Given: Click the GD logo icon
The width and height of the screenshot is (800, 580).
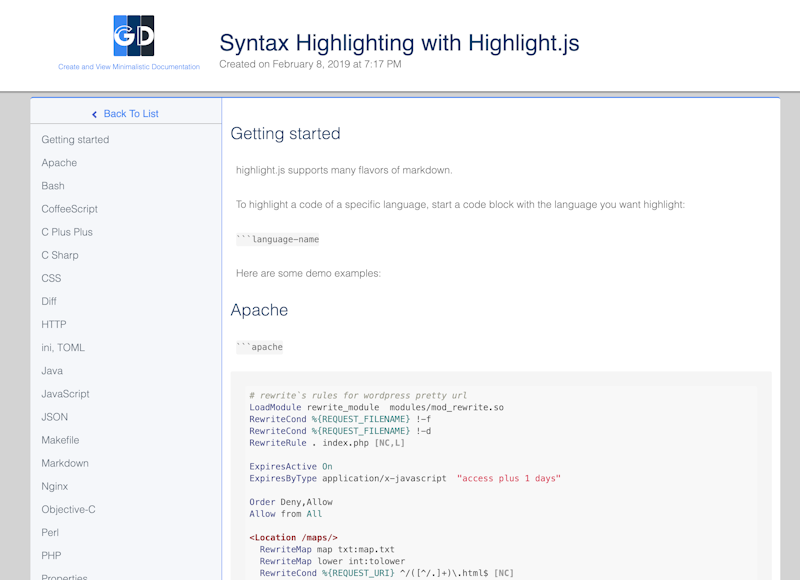Looking at the screenshot, I should tap(134, 36).
